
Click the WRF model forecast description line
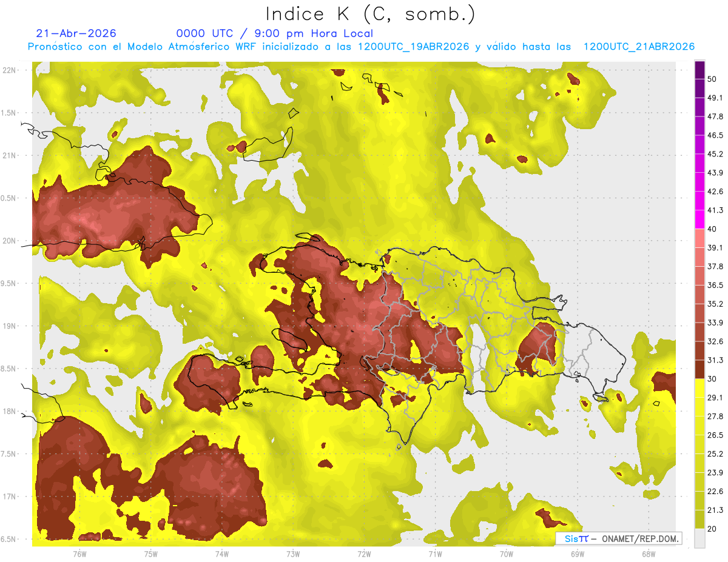click(x=361, y=47)
